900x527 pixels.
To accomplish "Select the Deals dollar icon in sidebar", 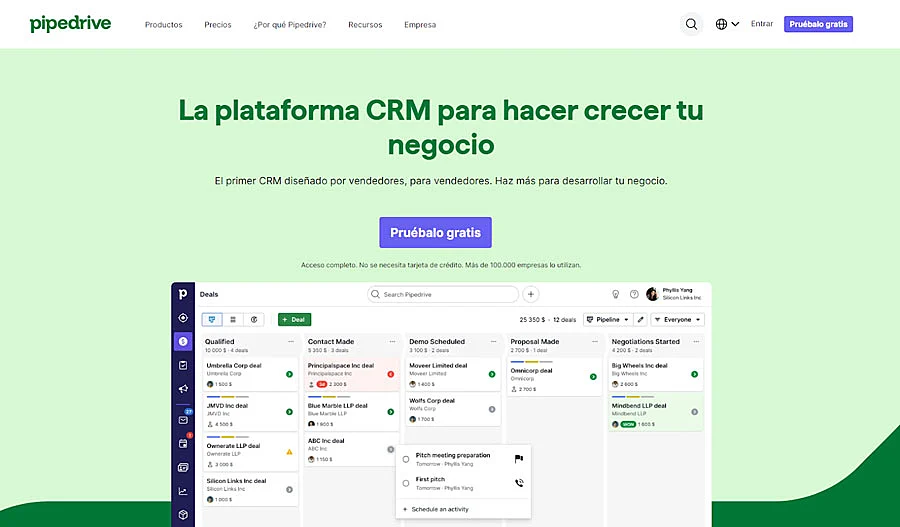I will click(x=183, y=341).
